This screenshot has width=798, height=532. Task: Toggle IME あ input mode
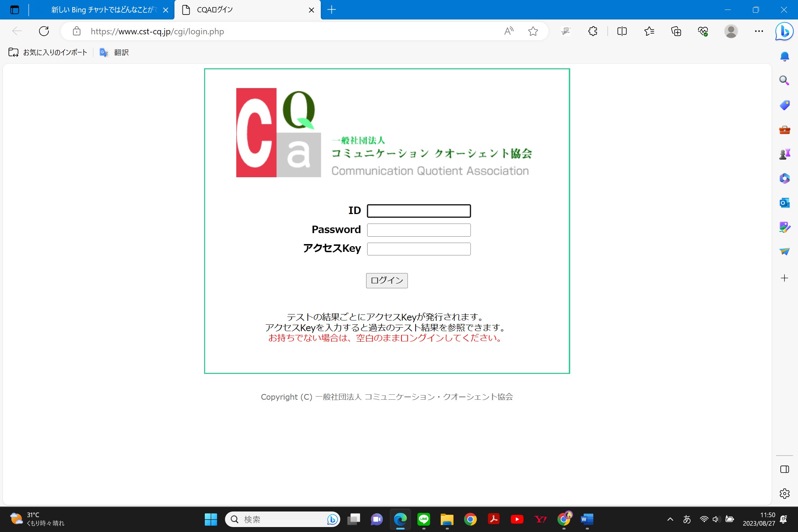tap(687, 519)
